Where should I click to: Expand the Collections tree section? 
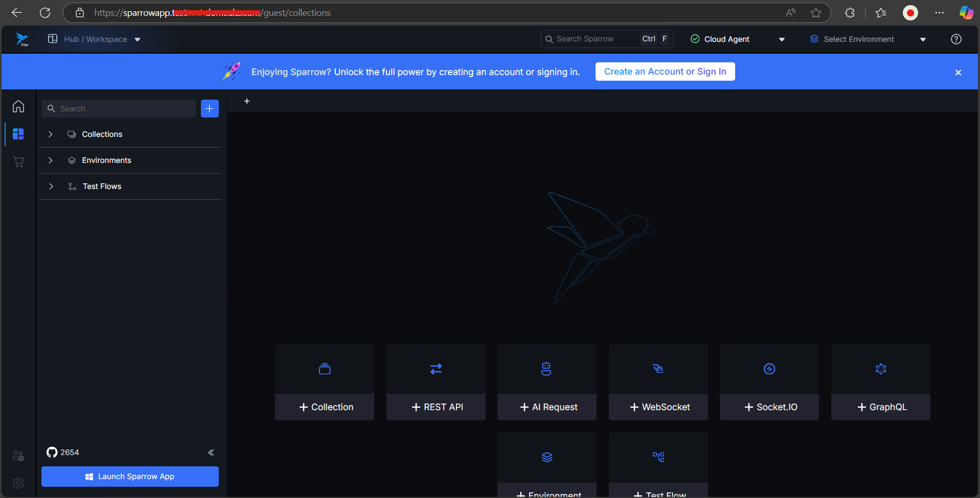[50, 134]
